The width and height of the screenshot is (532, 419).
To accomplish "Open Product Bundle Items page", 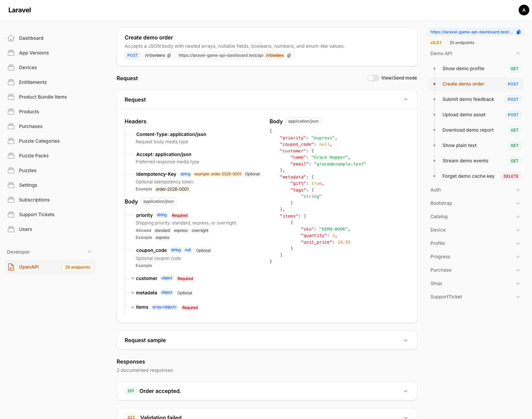I will point(50,97).
